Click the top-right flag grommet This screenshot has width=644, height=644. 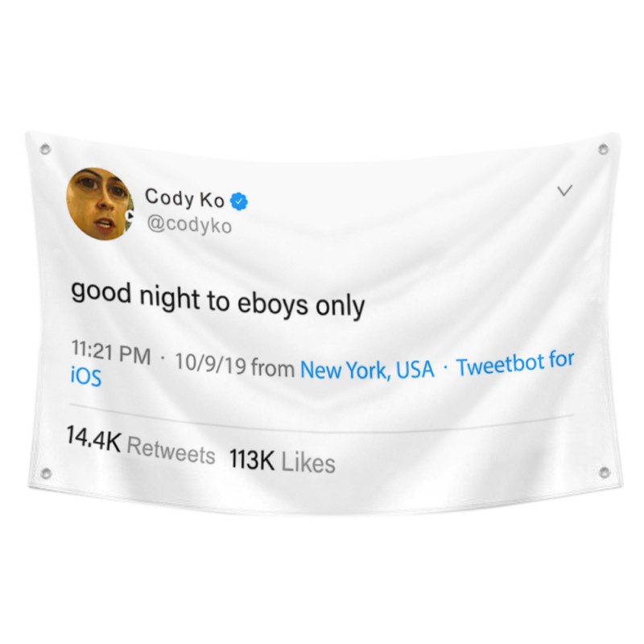coord(603,149)
